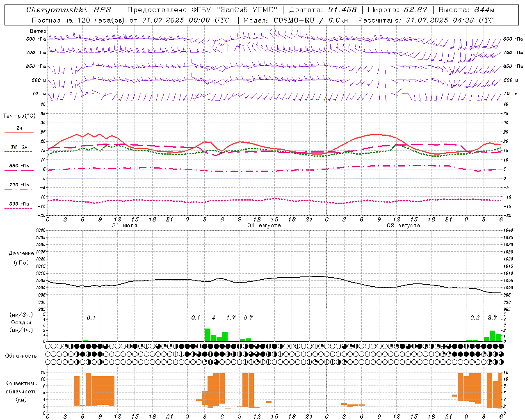Click the 'Долгота: 91.458' longitude value
525x420 pixels.
click(323, 10)
